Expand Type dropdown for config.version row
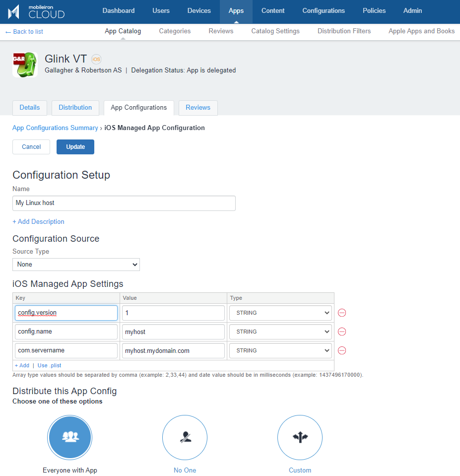The image size is (460, 476). (x=280, y=313)
